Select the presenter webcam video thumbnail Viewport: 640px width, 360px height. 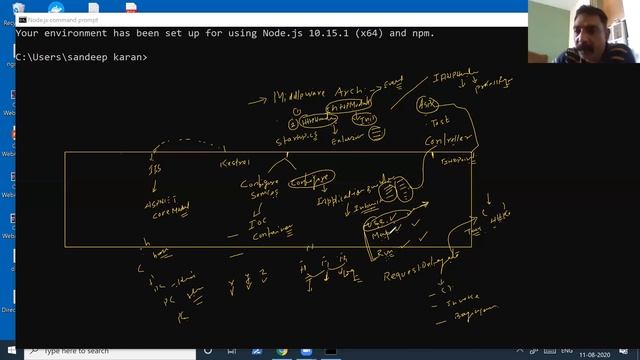(584, 31)
